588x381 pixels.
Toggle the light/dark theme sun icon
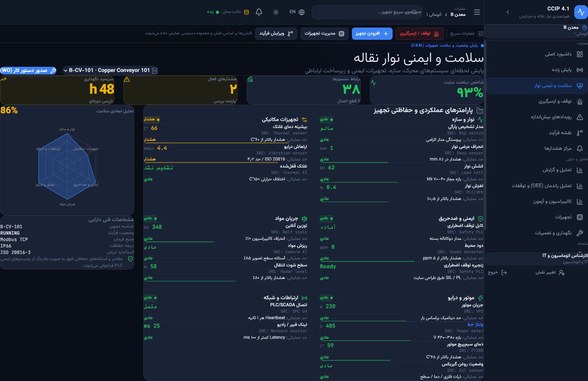pyautogui.click(x=276, y=12)
